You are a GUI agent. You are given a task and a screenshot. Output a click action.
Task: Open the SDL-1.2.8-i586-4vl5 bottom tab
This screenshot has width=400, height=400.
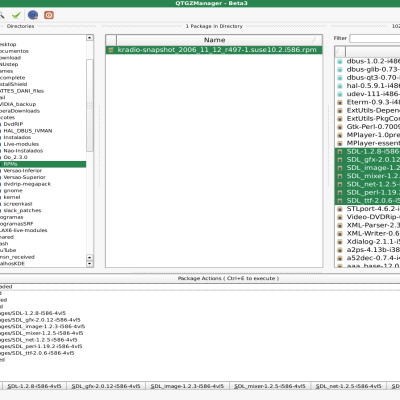pos(34,386)
